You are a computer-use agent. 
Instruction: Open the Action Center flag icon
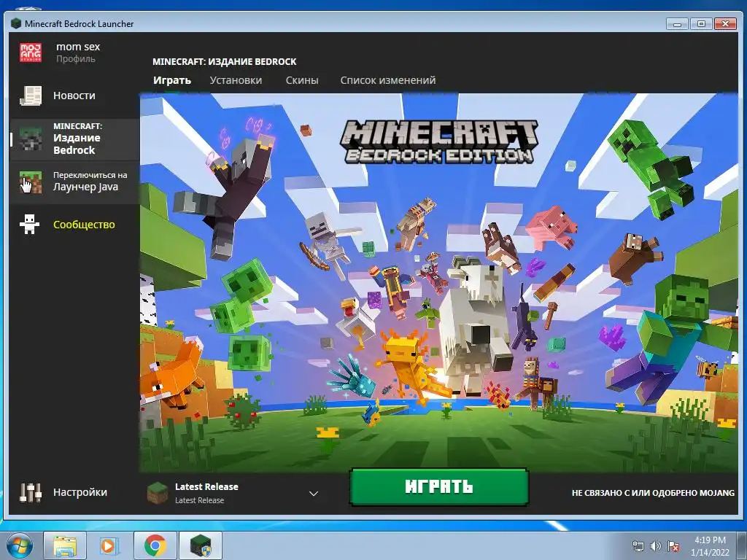[673, 546]
